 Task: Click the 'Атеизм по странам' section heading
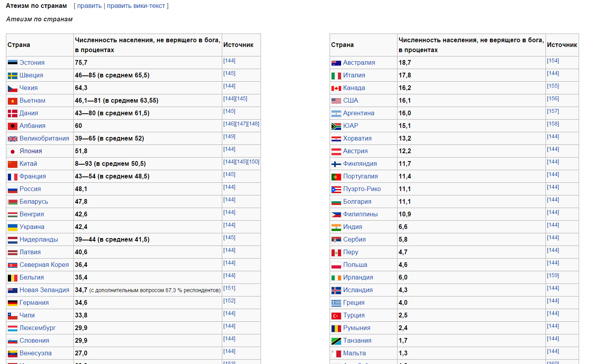[36, 6]
